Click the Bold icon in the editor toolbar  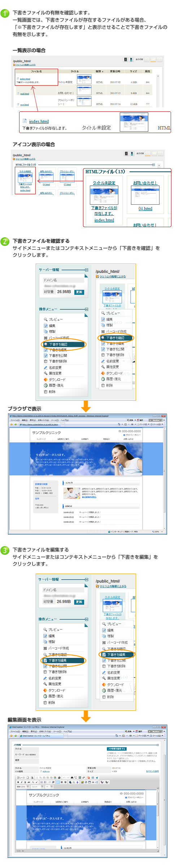[18, 782]
